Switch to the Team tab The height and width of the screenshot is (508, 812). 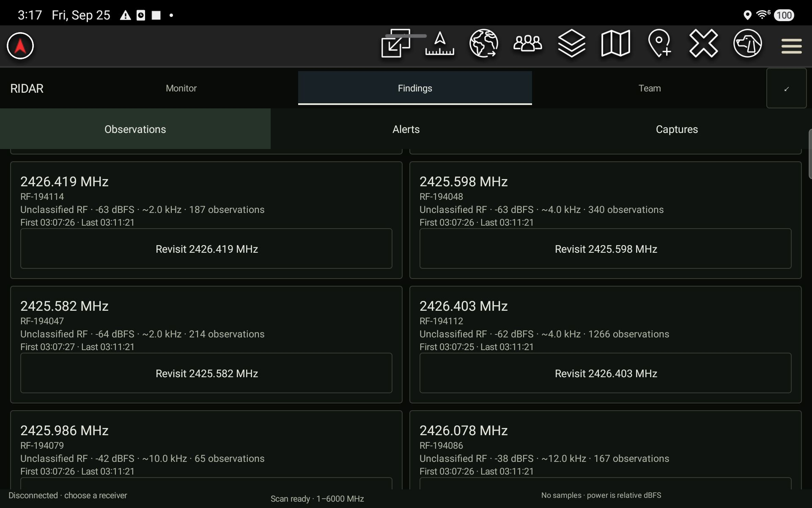(x=650, y=88)
